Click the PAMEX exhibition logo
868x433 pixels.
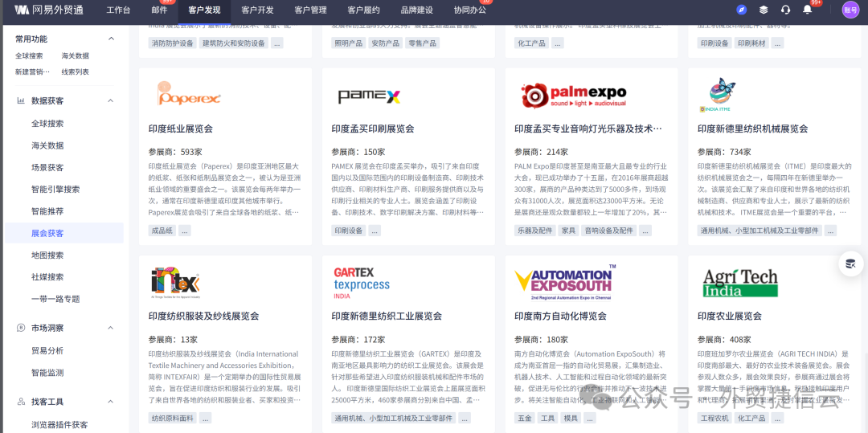pyautogui.click(x=369, y=96)
